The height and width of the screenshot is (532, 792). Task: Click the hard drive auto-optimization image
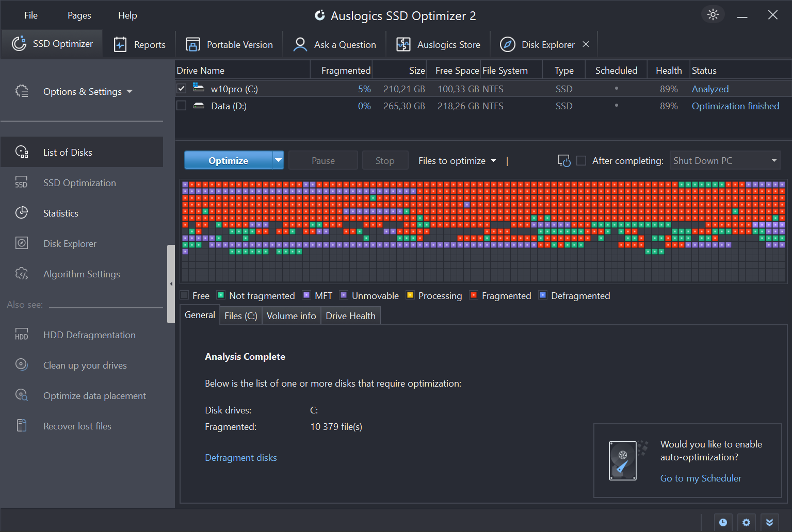pyautogui.click(x=627, y=460)
